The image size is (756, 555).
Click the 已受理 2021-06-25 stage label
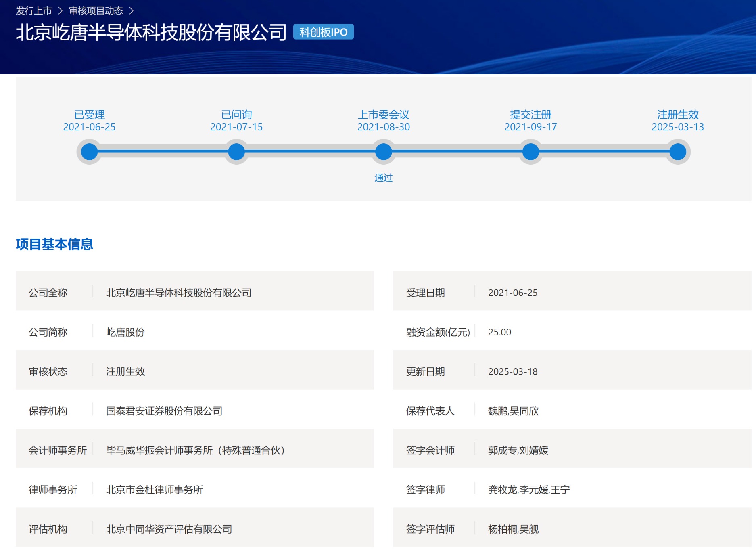[x=89, y=121]
